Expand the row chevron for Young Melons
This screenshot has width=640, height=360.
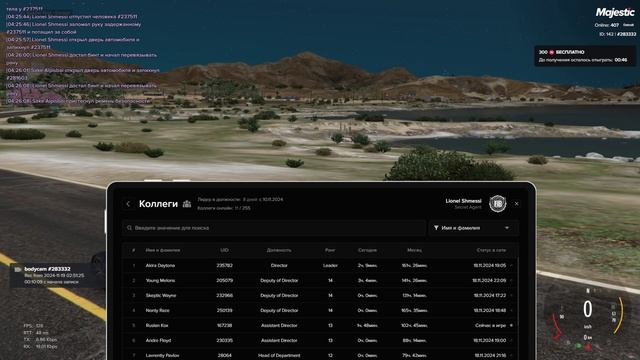(511, 280)
